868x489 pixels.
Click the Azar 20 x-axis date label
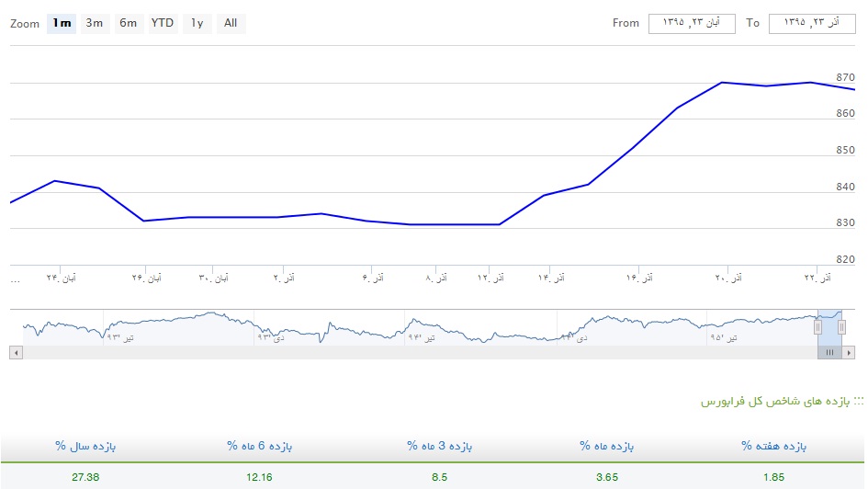(728, 278)
